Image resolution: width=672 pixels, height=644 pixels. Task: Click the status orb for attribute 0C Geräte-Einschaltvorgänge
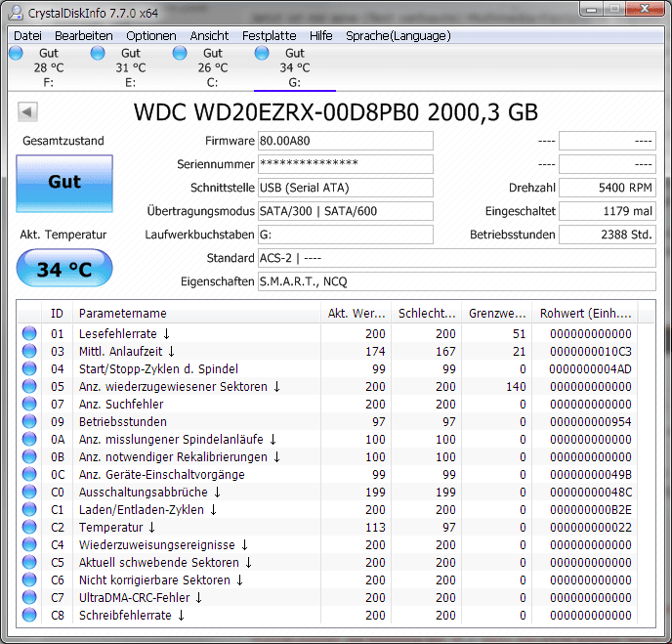tap(29, 474)
